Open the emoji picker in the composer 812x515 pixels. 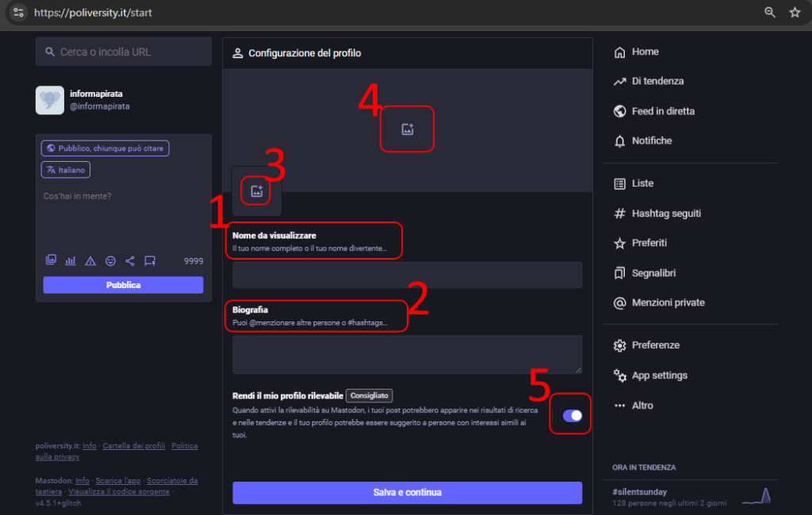(x=110, y=260)
